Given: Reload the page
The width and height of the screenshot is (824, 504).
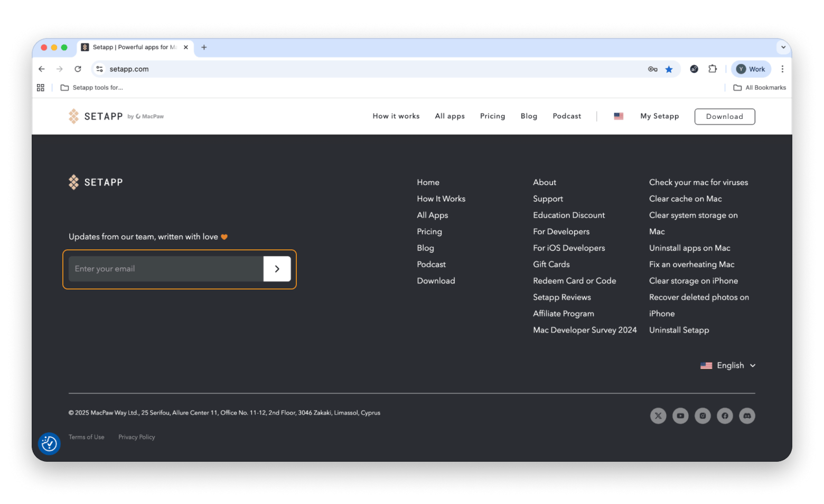Looking at the screenshot, I should (x=78, y=69).
